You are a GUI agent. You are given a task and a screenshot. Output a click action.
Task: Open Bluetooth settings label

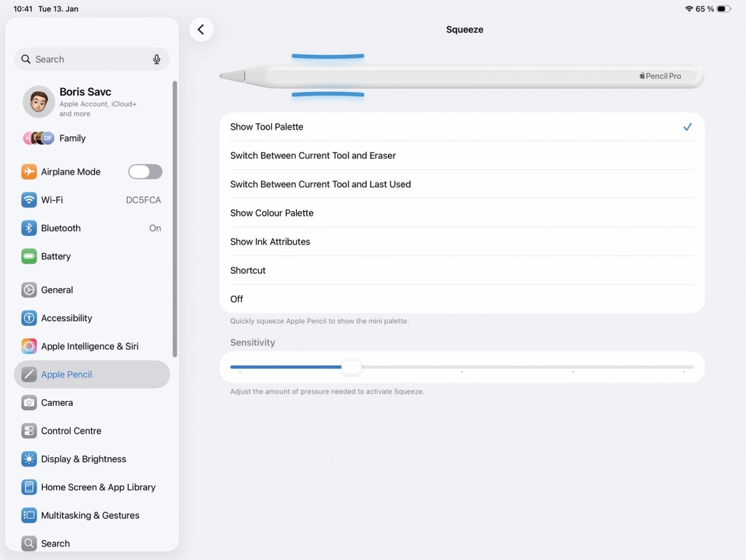[61, 228]
